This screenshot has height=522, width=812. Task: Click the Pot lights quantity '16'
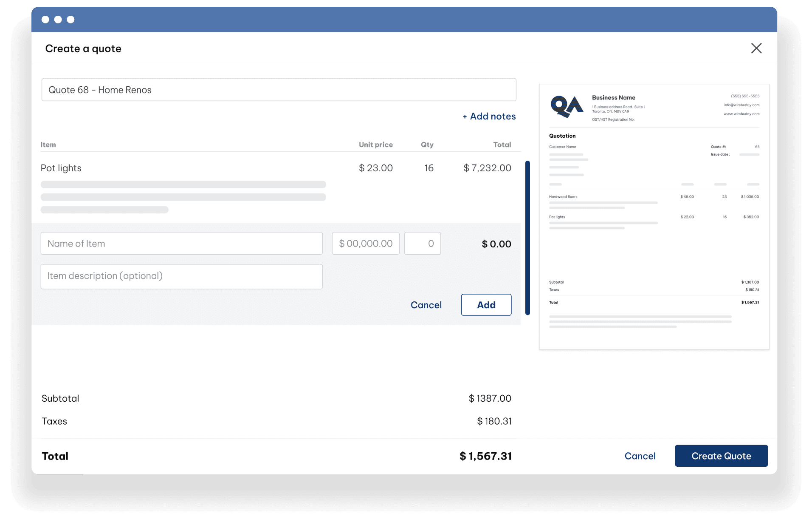[x=429, y=168]
